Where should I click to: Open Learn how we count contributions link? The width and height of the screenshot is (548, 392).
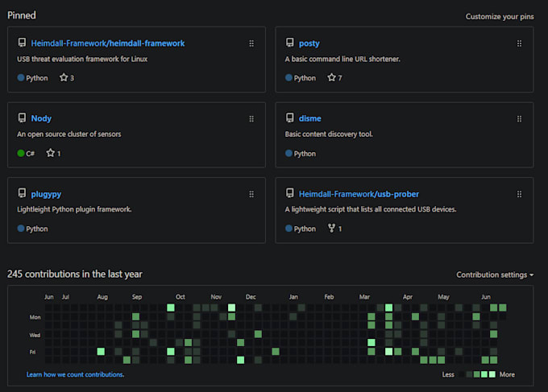(75, 374)
